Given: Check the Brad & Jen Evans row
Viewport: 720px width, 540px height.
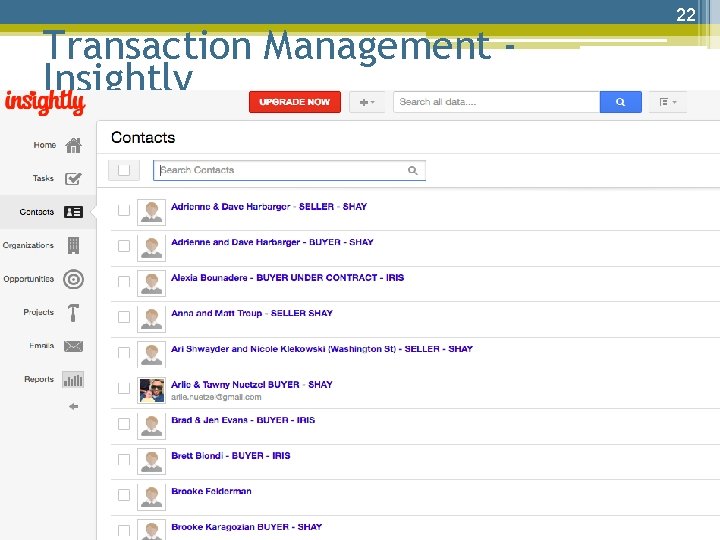Looking at the screenshot, I should [x=124, y=424].
